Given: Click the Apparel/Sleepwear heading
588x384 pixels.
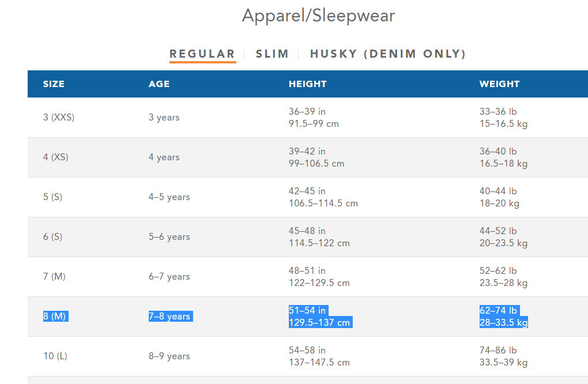Looking at the screenshot, I should (x=318, y=16).
